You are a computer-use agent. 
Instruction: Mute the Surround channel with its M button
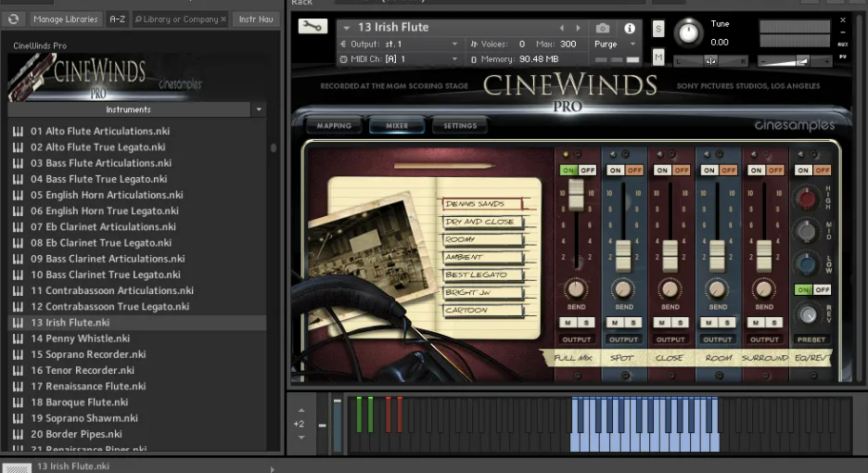(756, 323)
